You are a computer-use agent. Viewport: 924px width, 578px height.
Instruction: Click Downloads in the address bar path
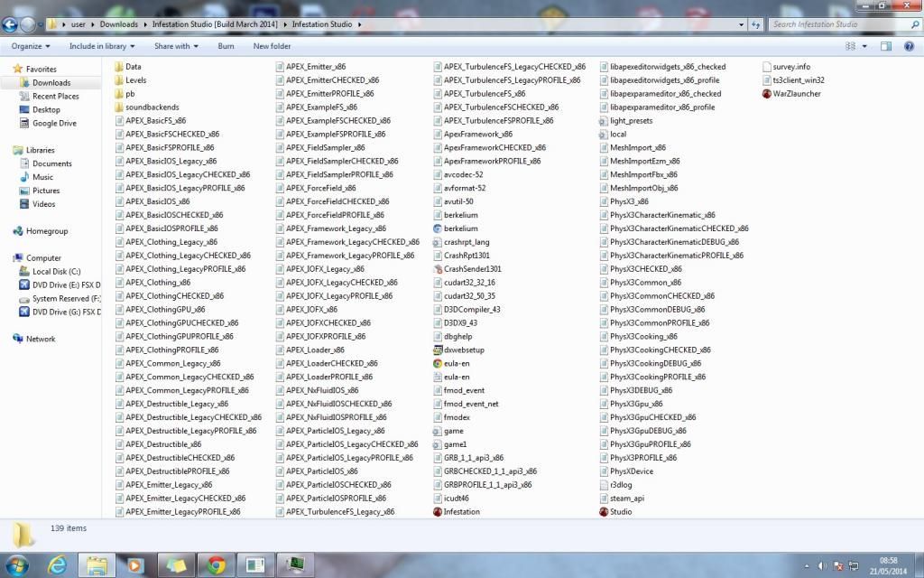[119, 24]
